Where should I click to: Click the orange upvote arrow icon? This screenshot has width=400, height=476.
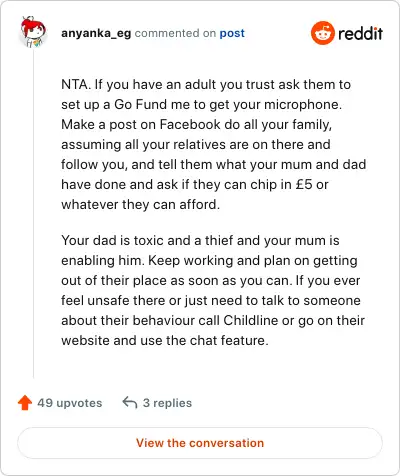click(x=25, y=403)
